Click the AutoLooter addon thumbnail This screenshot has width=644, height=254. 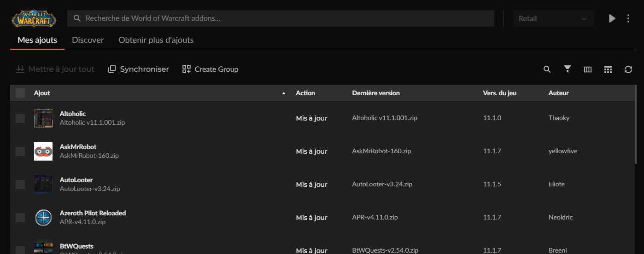(43, 185)
